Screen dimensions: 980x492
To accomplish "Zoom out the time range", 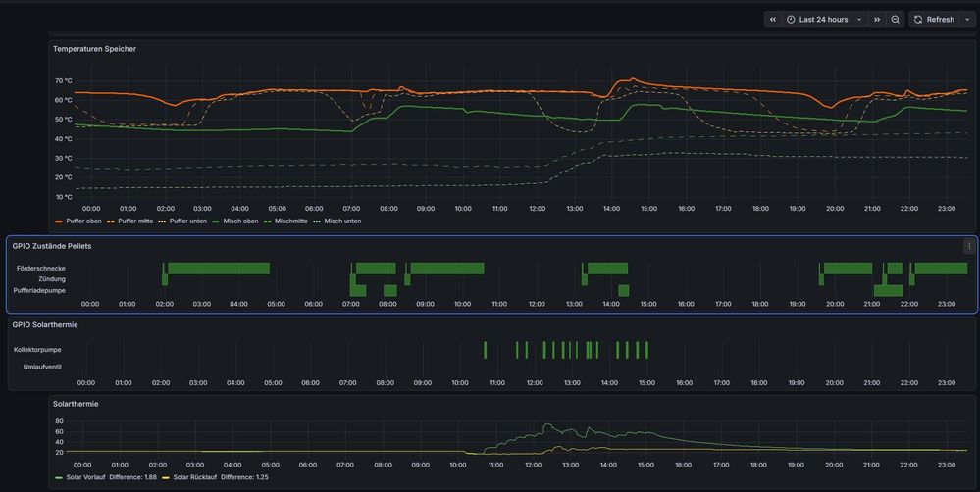I will pyautogui.click(x=896, y=20).
